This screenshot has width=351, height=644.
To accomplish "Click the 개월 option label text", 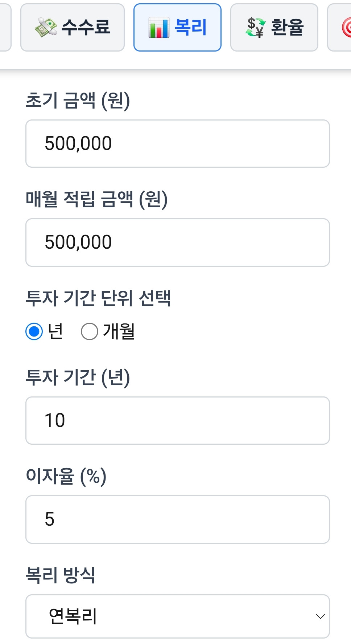I will [x=119, y=331].
